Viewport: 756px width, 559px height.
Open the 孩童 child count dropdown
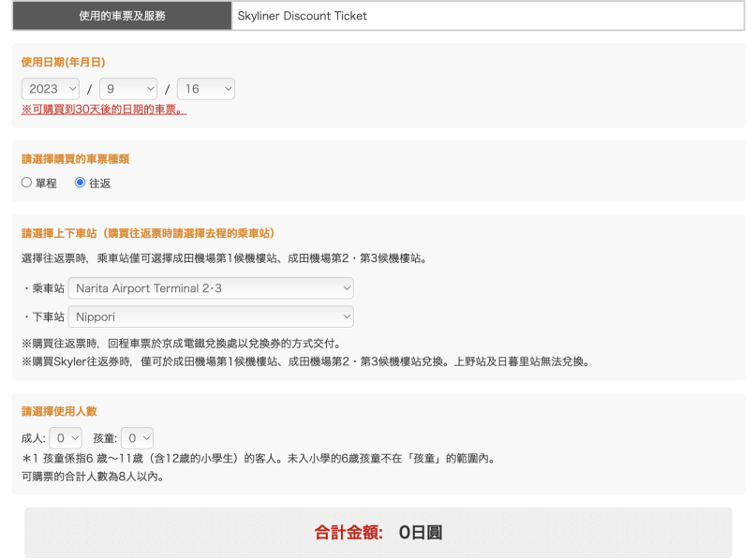[x=138, y=438]
